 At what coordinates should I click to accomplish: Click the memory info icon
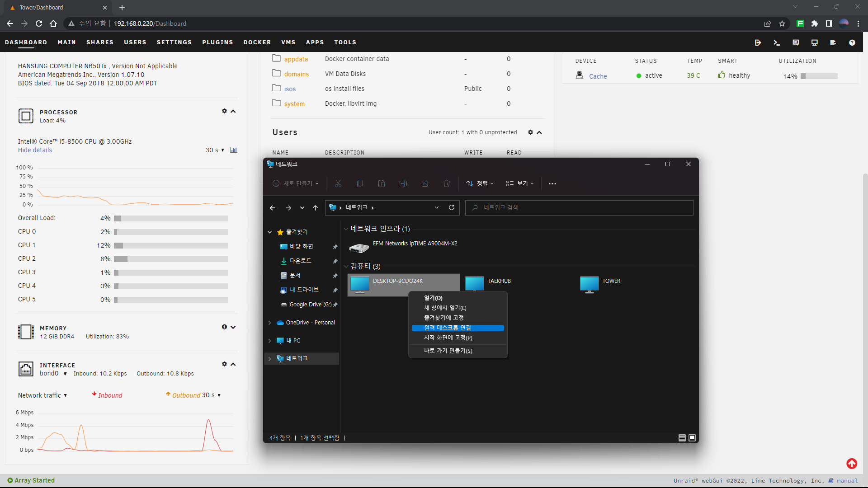click(224, 327)
